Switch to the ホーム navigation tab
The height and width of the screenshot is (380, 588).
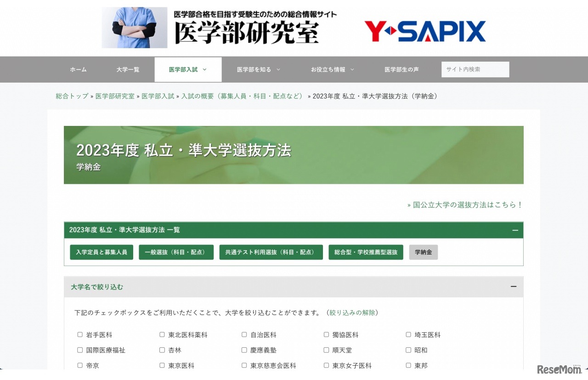(x=78, y=69)
